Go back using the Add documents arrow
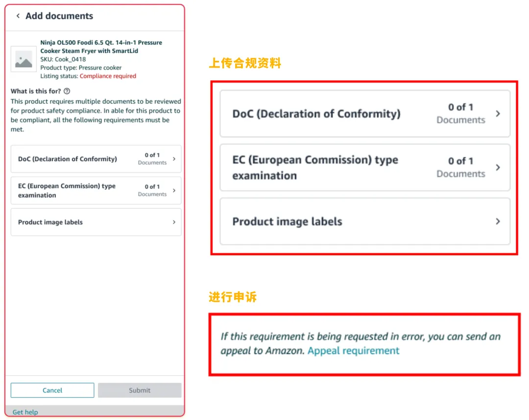 (x=18, y=16)
